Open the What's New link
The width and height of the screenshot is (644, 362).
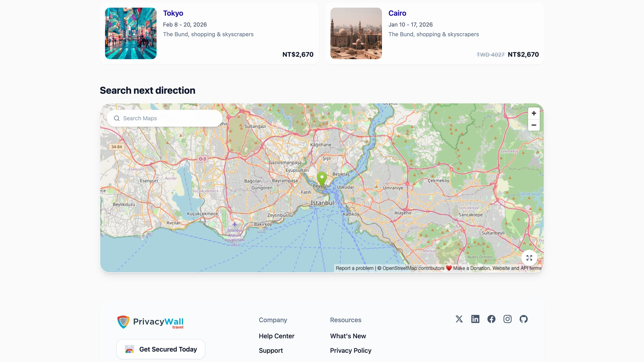[348, 336]
